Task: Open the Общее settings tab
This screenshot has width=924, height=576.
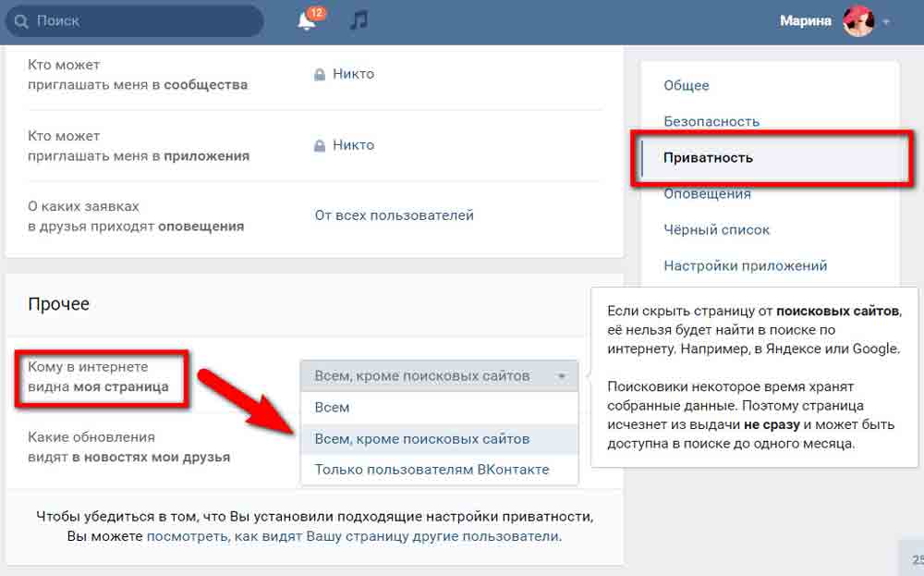Action: (x=686, y=85)
